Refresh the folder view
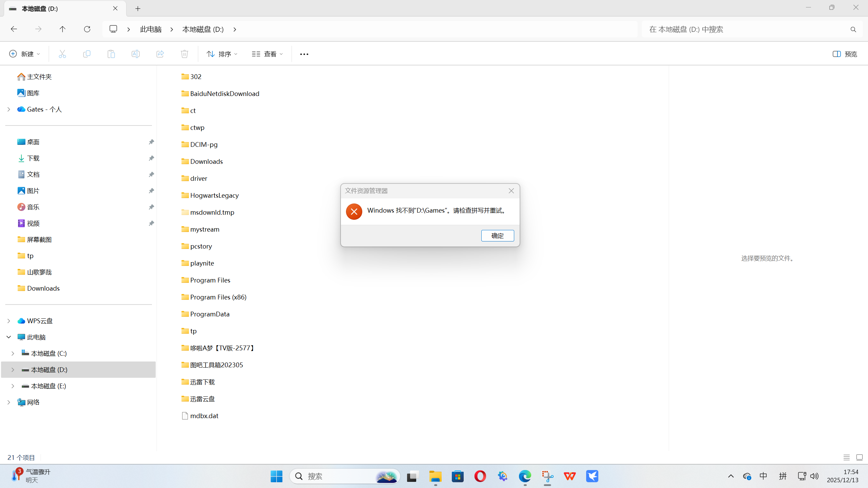This screenshot has height=488, width=868. coord(87,29)
